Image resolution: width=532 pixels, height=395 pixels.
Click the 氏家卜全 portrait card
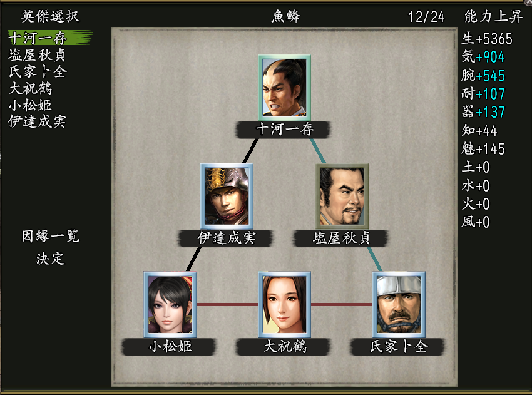tap(399, 304)
